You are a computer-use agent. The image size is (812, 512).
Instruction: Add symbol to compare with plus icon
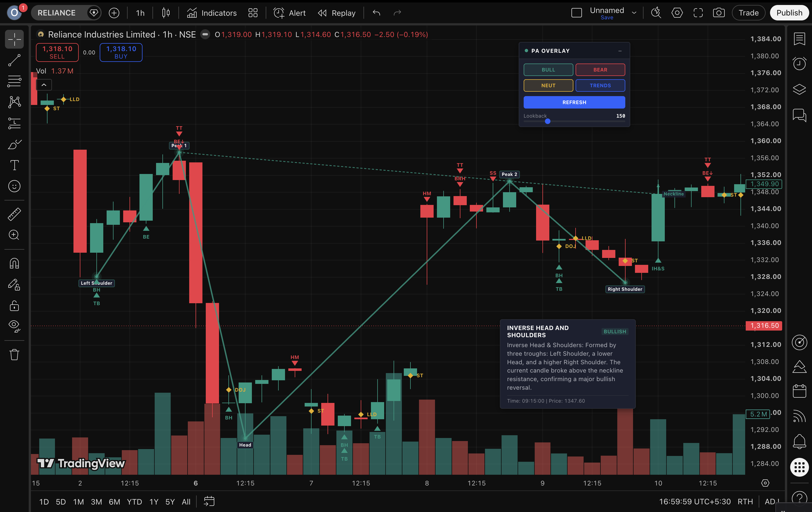(114, 13)
